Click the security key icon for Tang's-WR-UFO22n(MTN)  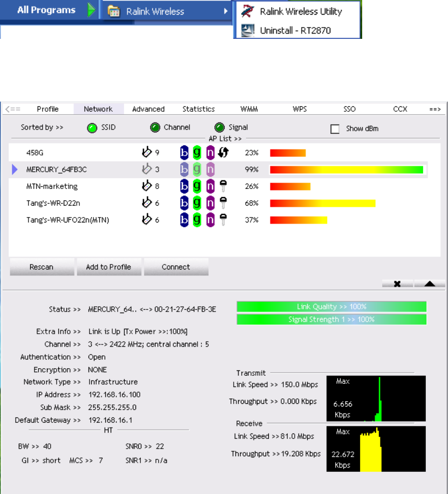click(223, 220)
